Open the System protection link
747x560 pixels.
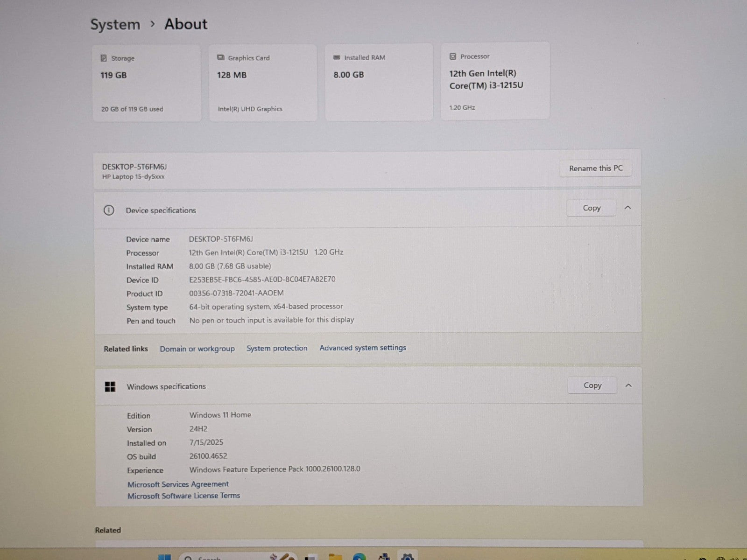click(x=277, y=348)
